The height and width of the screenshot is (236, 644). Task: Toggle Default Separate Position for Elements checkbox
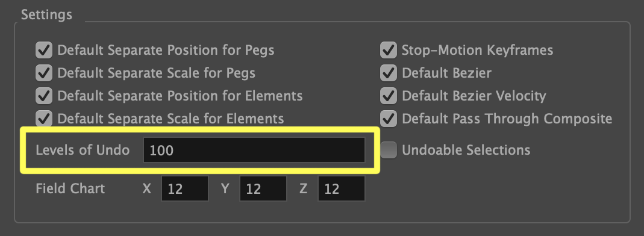43,96
